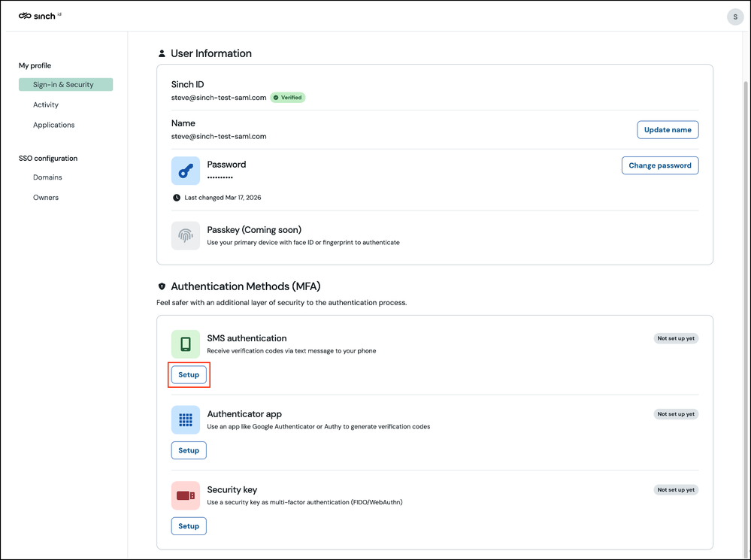This screenshot has height=560, width=751.
Task: Click the Sinch ID email address
Action: (219, 97)
